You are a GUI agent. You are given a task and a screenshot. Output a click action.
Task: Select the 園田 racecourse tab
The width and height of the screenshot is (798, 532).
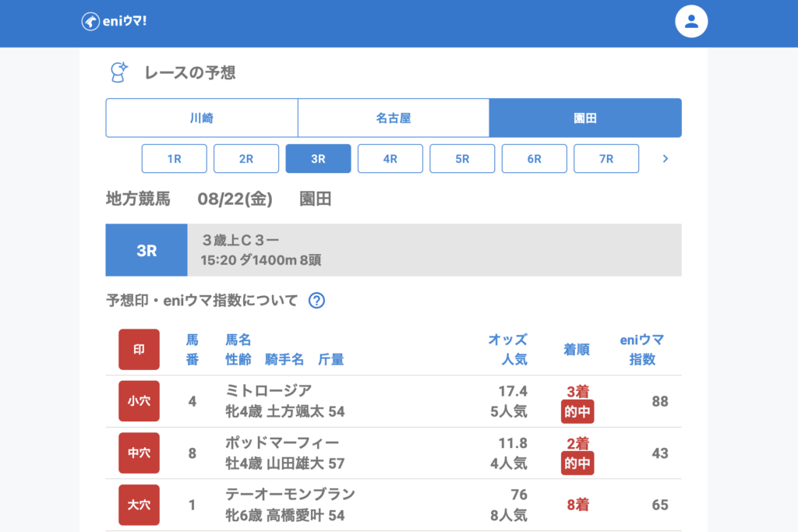coord(585,118)
